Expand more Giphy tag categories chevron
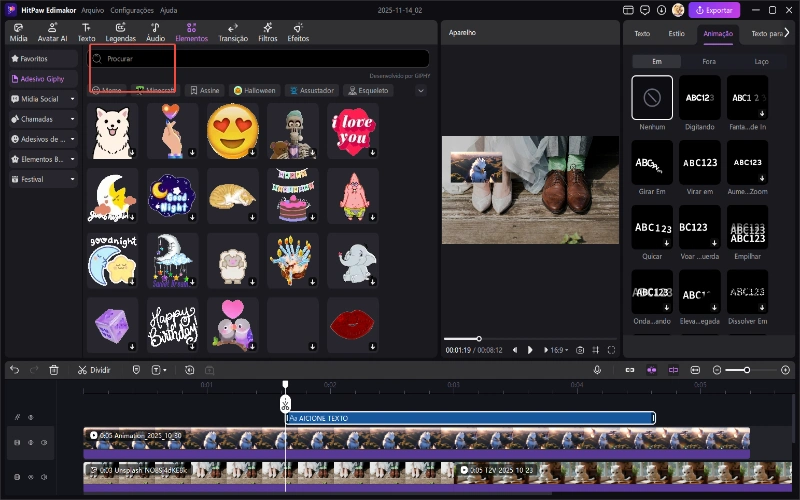Image resolution: width=800 pixels, height=500 pixels. (x=420, y=90)
